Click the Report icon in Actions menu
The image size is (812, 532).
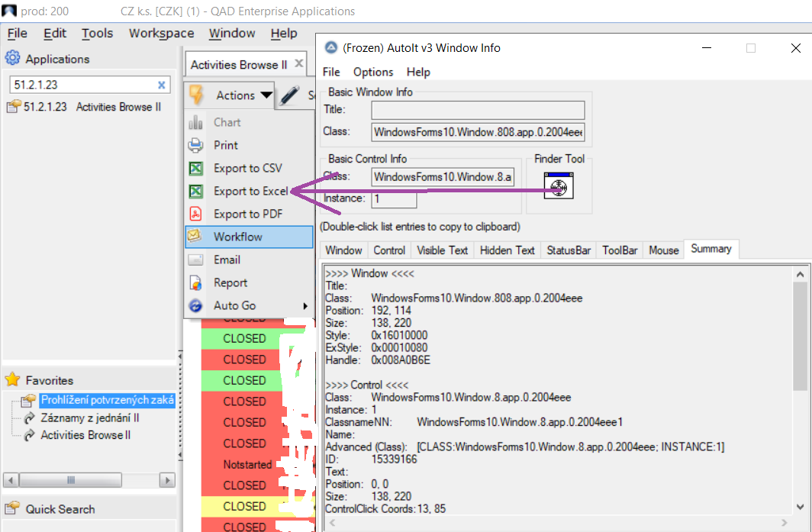195,283
